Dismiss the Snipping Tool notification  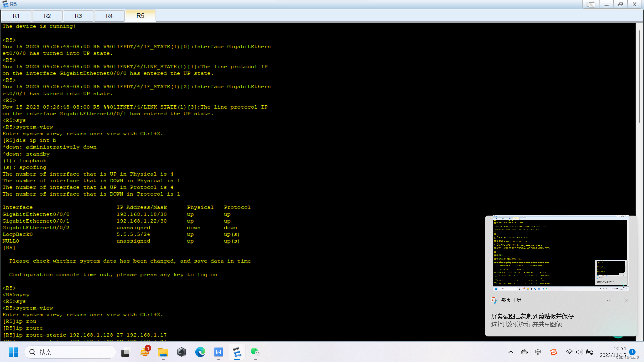pos(626,300)
